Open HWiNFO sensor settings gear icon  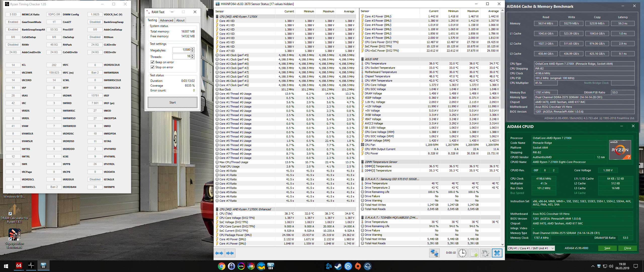pyautogui.click(x=485, y=253)
